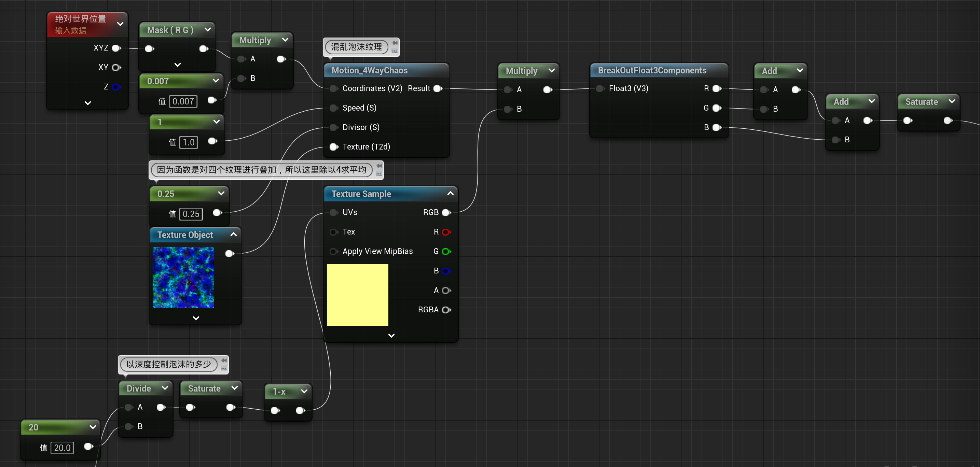
Task: Edit the 20.0 constant value field
Action: tap(63, 448)
